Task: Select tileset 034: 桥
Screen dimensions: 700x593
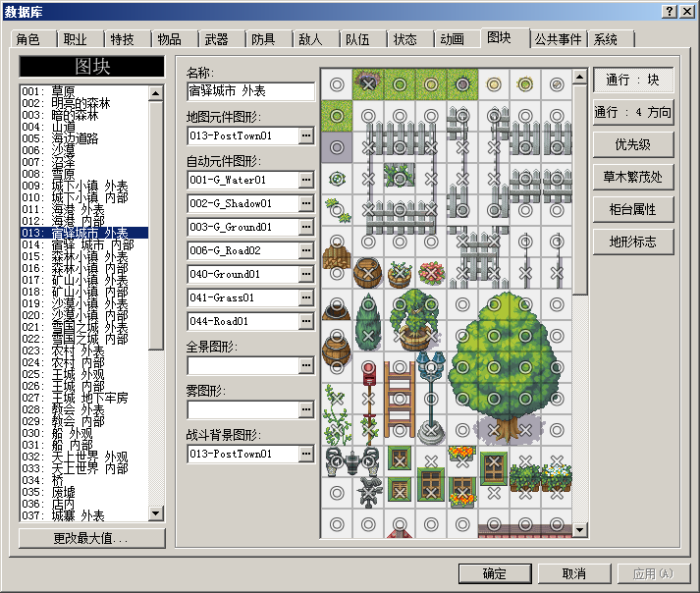Action: coord(84,480)
